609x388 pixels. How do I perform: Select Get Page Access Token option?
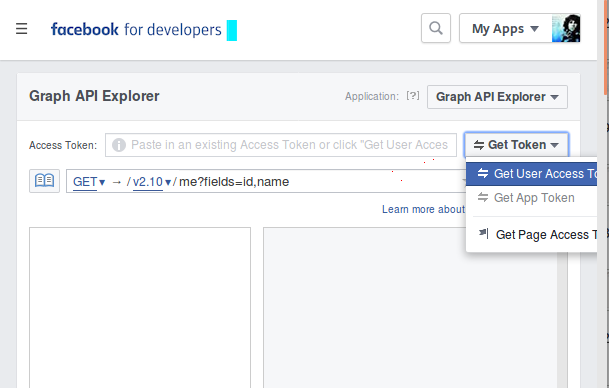531,235
